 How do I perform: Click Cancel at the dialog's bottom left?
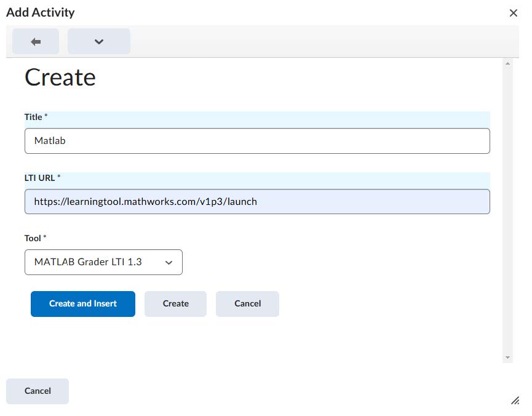click(x=38, y=391)
